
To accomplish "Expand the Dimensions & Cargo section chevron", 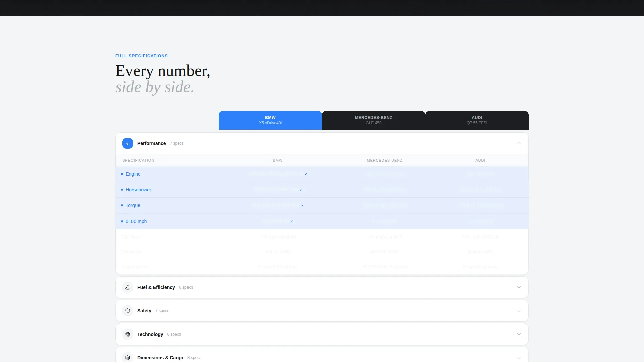I will 519,358.
